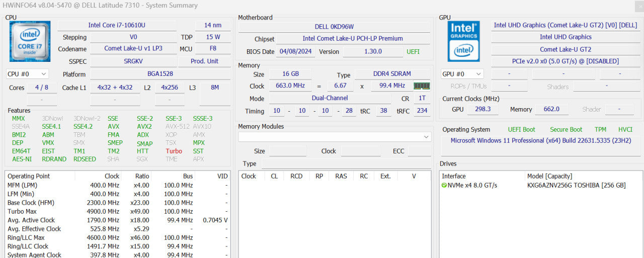Select the Chipset Intel Comet Lake-U PCH-LP Premium
Screen dimensions: 644x258
pyautogui.click(x=353, y=39)
